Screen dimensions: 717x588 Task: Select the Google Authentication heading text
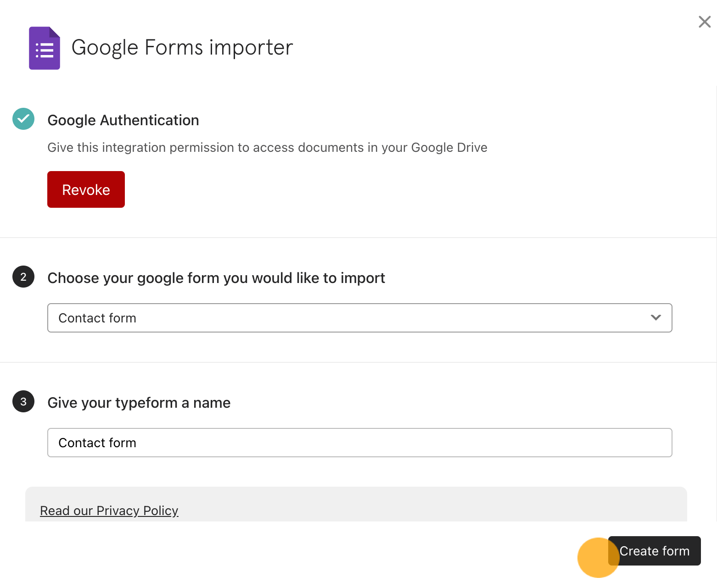tap(123, 120)
